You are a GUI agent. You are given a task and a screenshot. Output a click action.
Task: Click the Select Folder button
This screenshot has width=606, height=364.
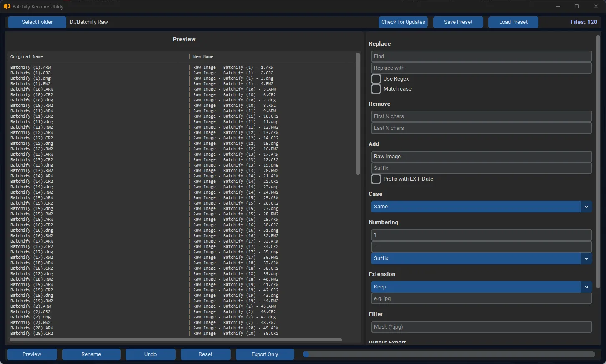tap(37, 22)
